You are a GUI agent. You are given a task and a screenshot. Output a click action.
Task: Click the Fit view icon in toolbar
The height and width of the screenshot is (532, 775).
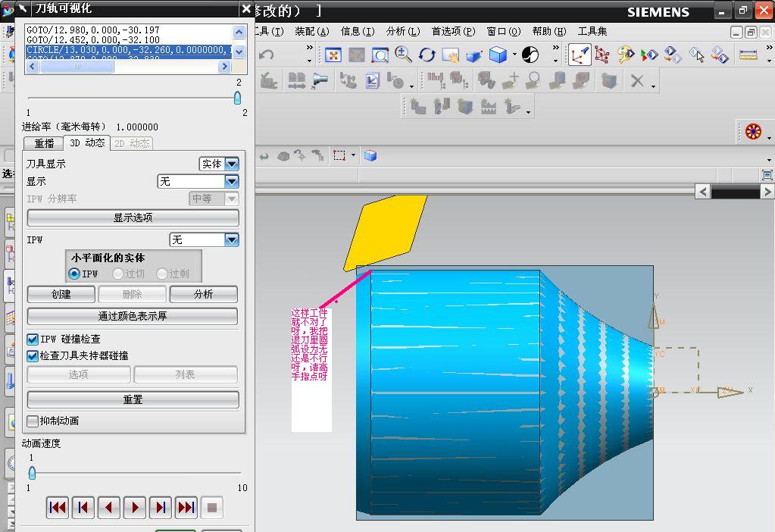[x=333, y=55]
